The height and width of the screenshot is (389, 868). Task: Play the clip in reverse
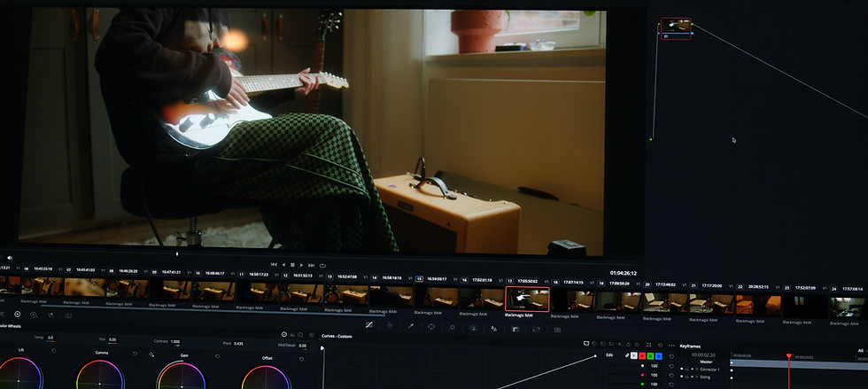(283, 265)
